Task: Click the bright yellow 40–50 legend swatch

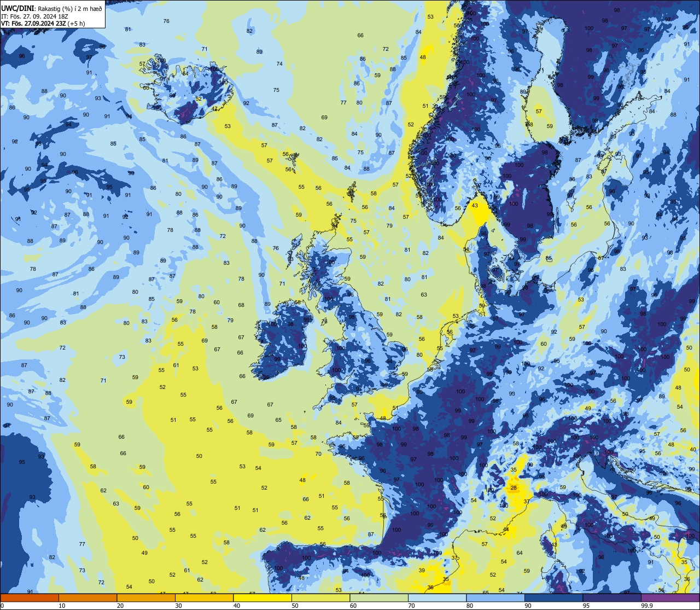Action: click(262, 597)
